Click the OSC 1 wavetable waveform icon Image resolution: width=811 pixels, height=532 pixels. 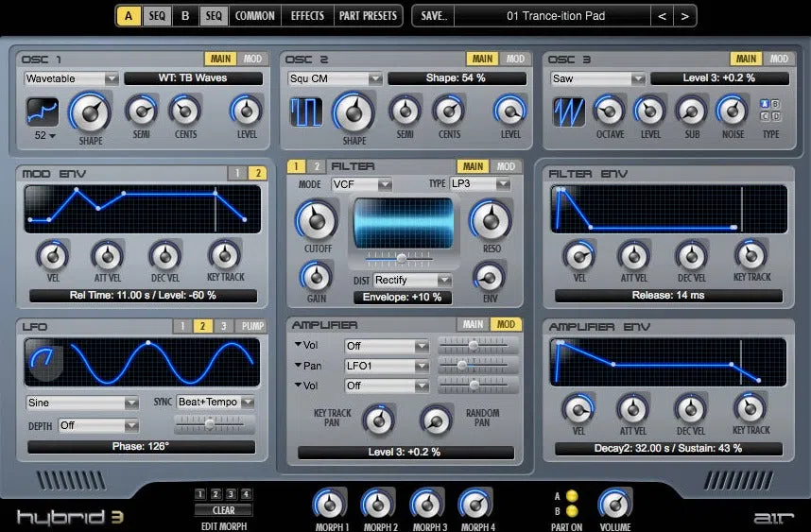pyautogui.click(x=43, y=112)
